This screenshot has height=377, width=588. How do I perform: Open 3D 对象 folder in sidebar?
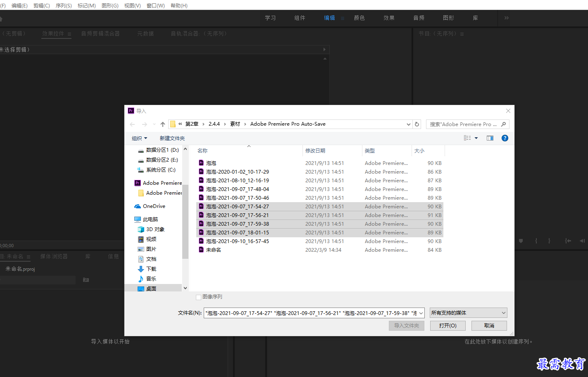pyautogui.click(x=151, y=229)
